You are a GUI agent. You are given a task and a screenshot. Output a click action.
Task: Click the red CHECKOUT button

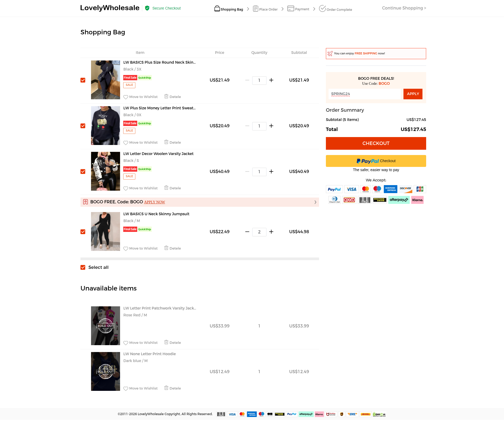tap(376, 143)
